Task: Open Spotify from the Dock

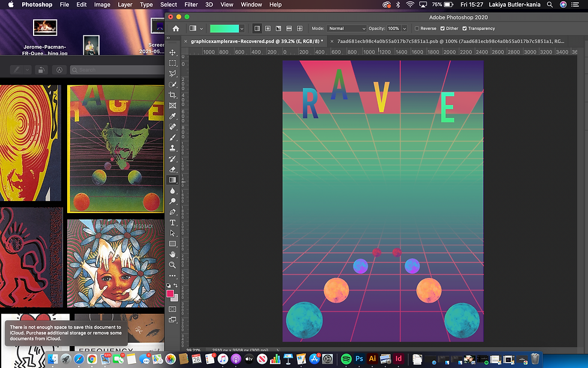Action: coord(346,359)
